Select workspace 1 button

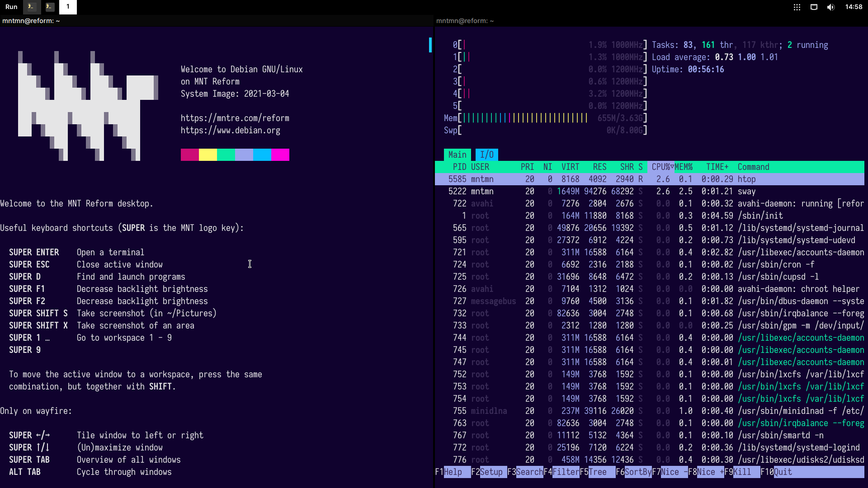click(x=68, y=7)
